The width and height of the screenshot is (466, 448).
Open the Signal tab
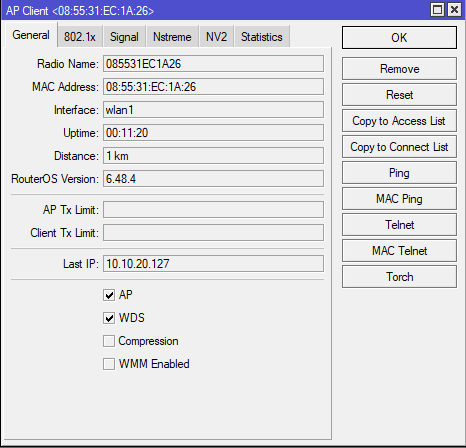(x=124, y=36)
